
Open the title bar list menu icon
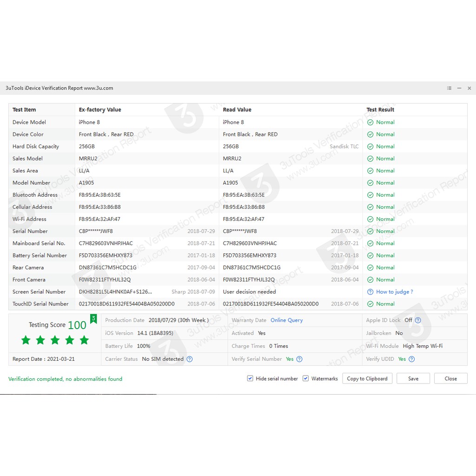(x=449, y=88)
